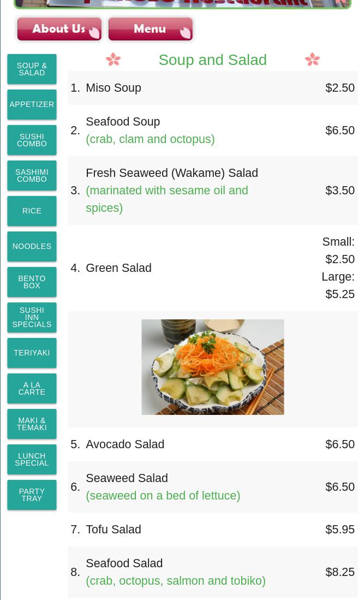Click the Seafood Salad item row
Viewport: 364px width, 600px height.
coord(213,572)
